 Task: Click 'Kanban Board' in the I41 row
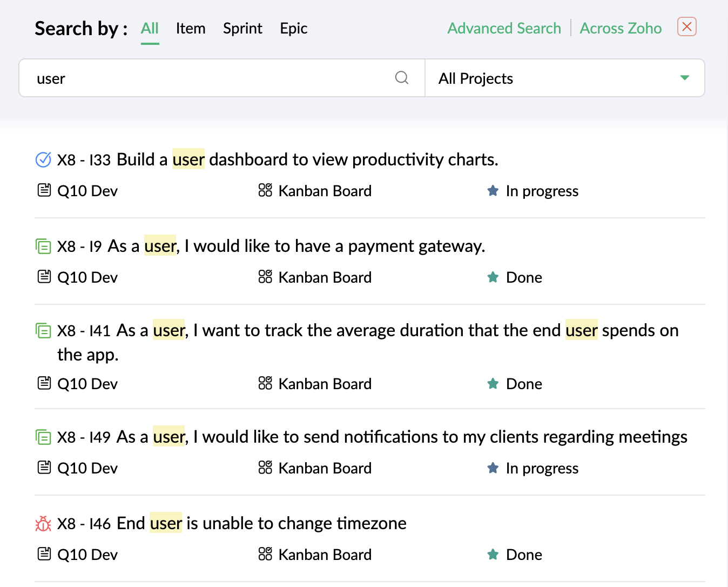325,384
